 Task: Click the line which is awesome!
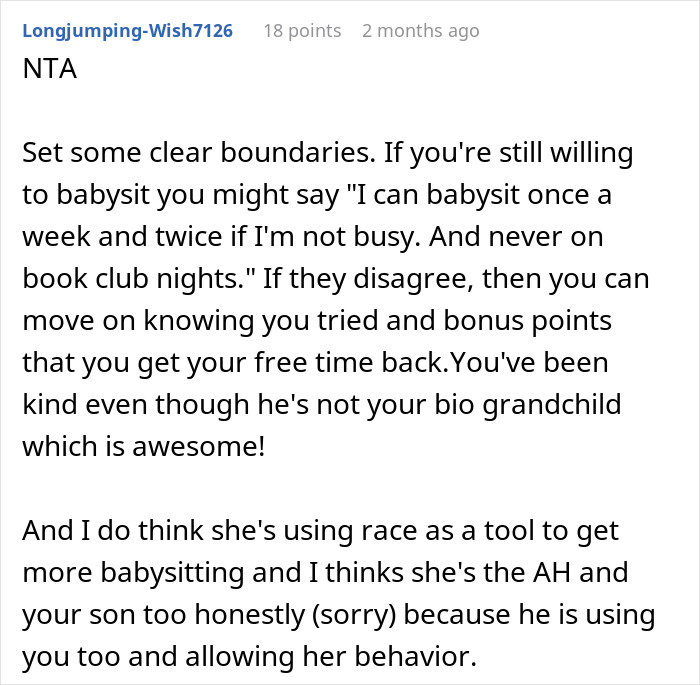click(144, 447)
